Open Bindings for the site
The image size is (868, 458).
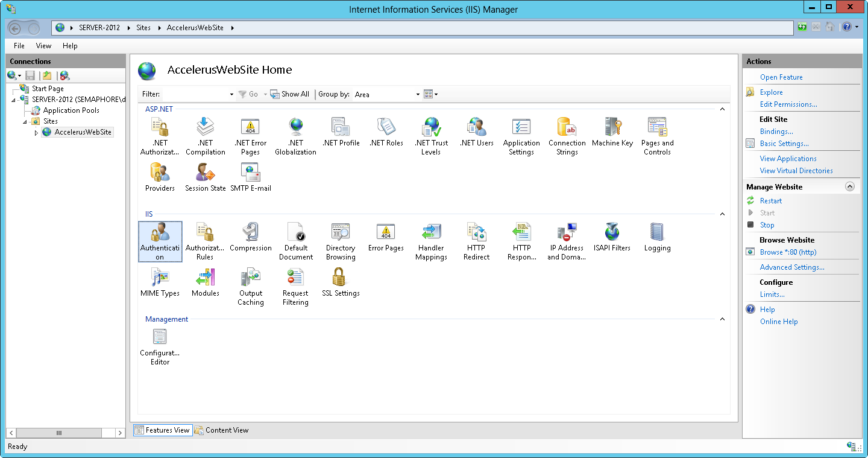[776, 132]
